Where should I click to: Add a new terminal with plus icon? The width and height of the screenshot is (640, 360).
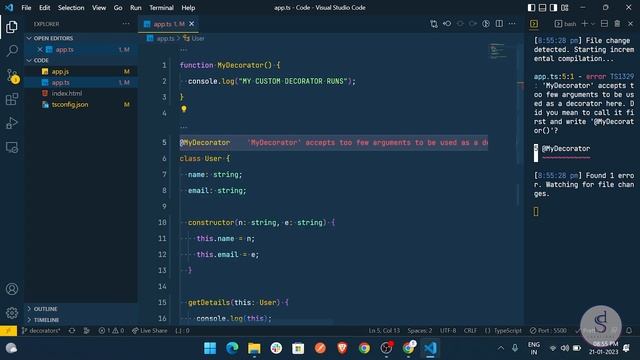click(x=584, y=24)
